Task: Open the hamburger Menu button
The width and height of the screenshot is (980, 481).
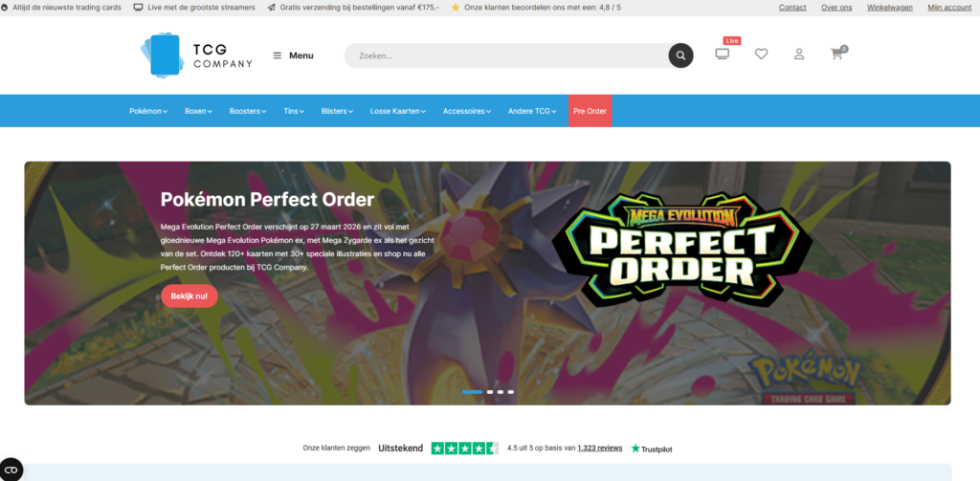Action: [293, 55]
